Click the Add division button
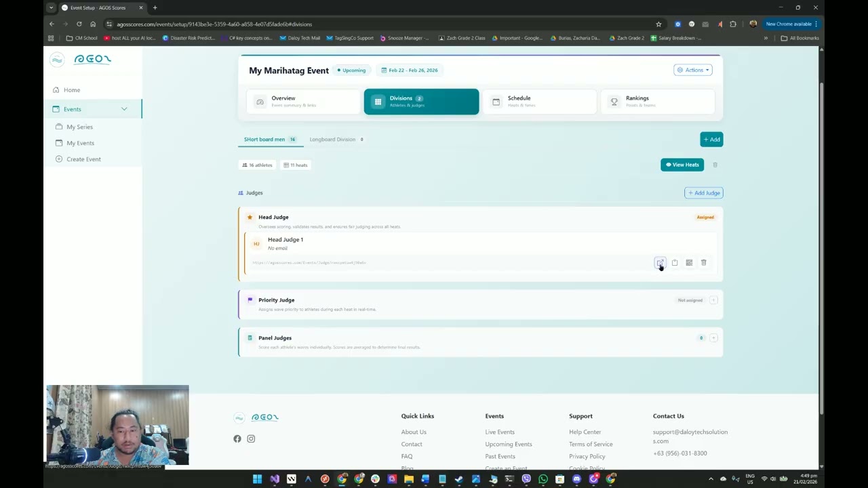Viewport: 868px width, 488px height. [712, 140]
